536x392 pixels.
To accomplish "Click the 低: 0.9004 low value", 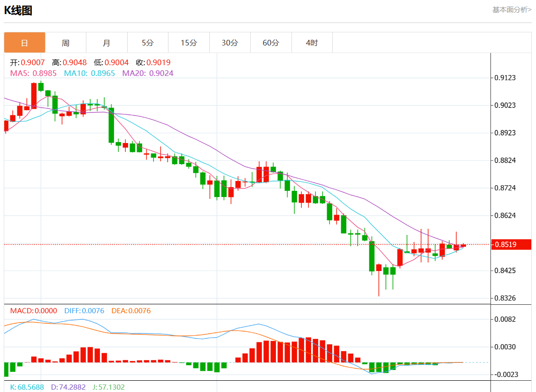I will click(111, 62).
